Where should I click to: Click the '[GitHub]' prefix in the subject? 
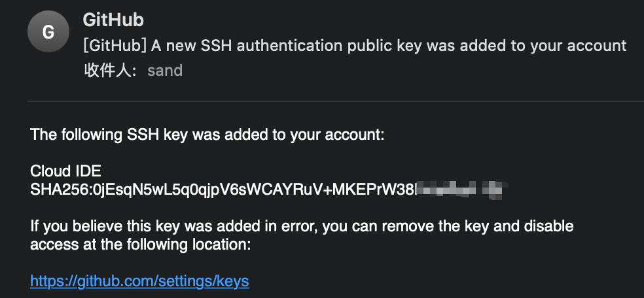[x=115, y=46]
